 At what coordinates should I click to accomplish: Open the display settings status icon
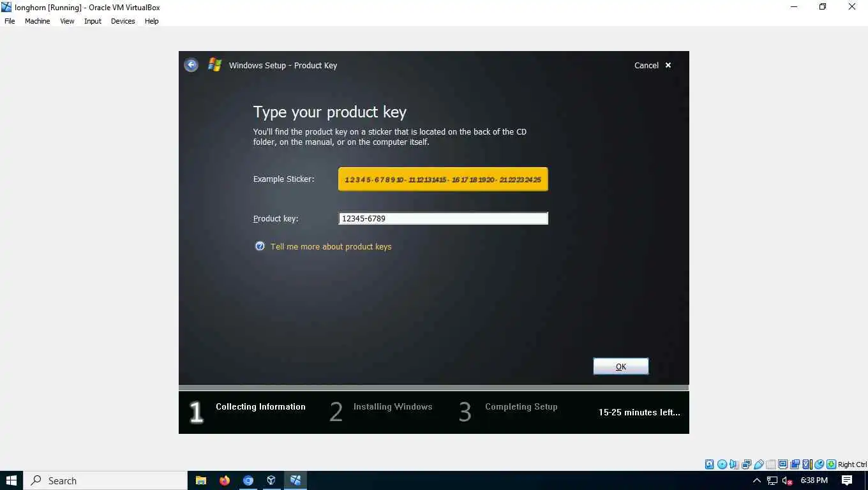point(782,464)
